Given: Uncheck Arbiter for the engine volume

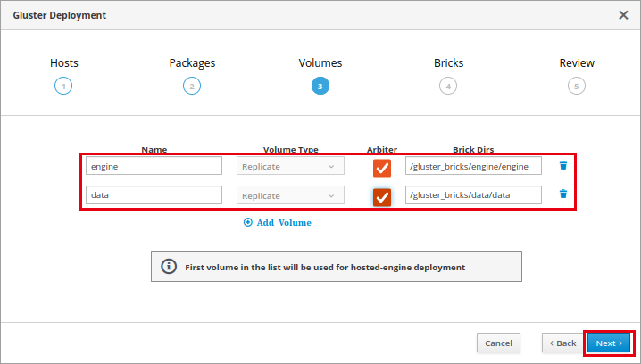Looking at the screenshot, I should coord(382,168).
